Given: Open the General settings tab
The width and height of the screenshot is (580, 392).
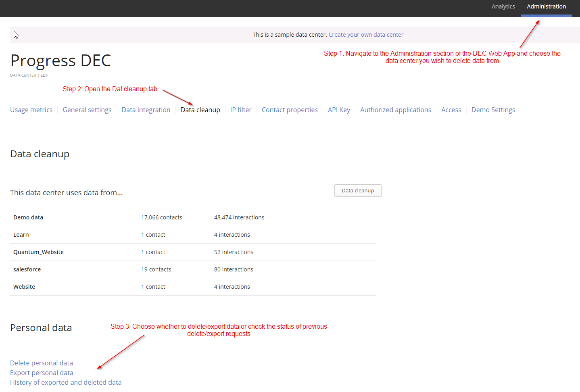Looking at the screenshot, I should tap(87, 110).
